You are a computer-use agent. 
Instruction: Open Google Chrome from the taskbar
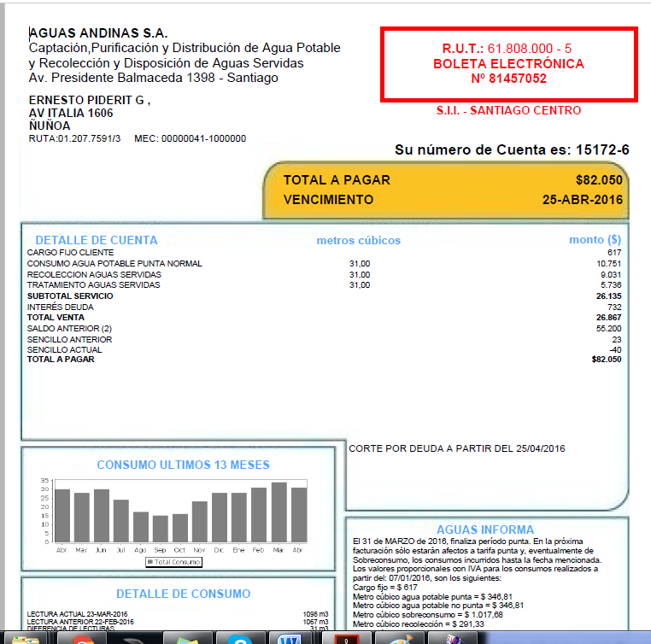tap(82, 639)
